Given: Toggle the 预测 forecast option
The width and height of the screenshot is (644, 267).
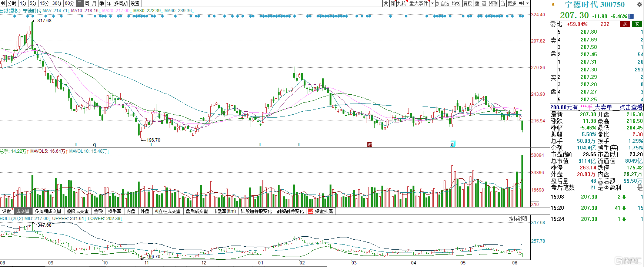Looking at the screenshot, I should [x=493, y=3].
